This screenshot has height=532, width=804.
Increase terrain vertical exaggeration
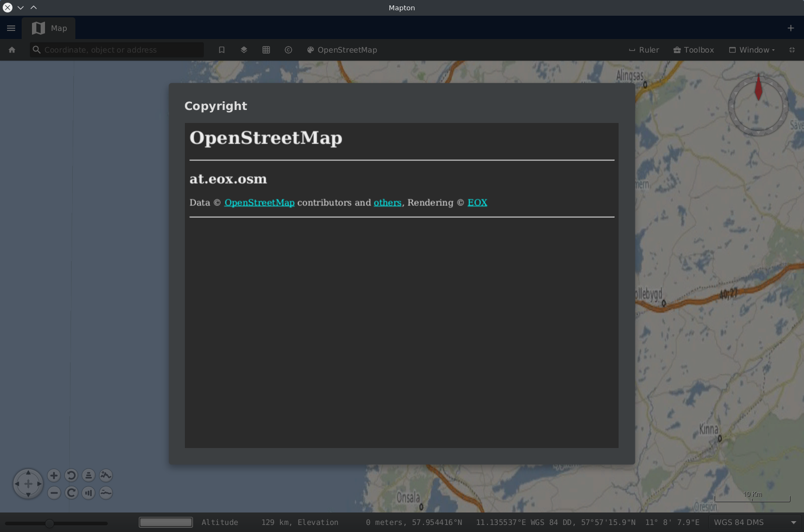(x=106, y=476)
